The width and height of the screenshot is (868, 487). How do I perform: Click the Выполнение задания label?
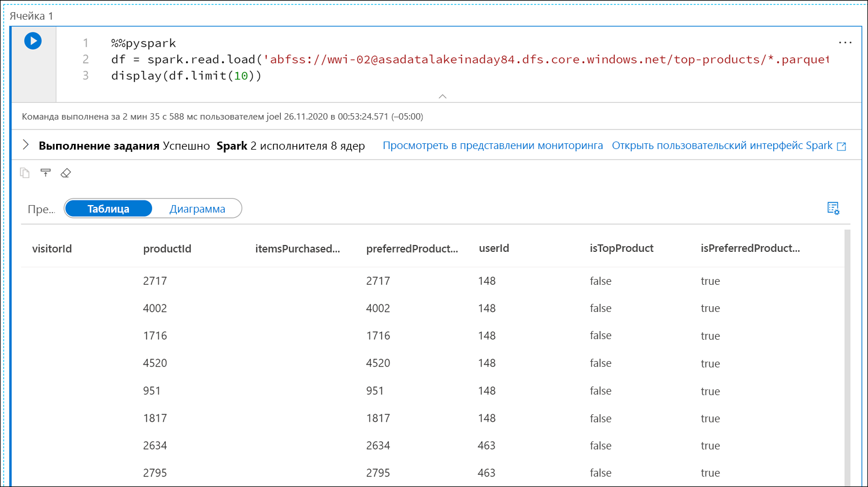point(99,146)
